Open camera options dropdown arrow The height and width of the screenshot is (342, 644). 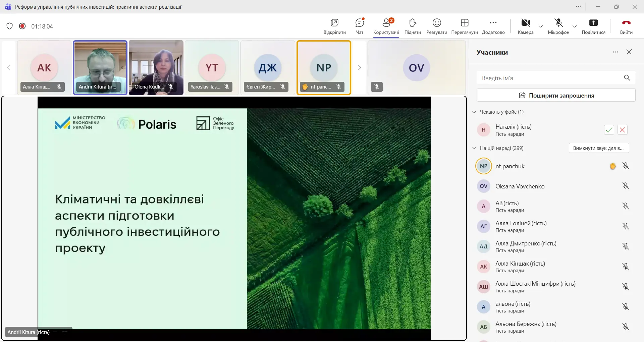point(541,26)
